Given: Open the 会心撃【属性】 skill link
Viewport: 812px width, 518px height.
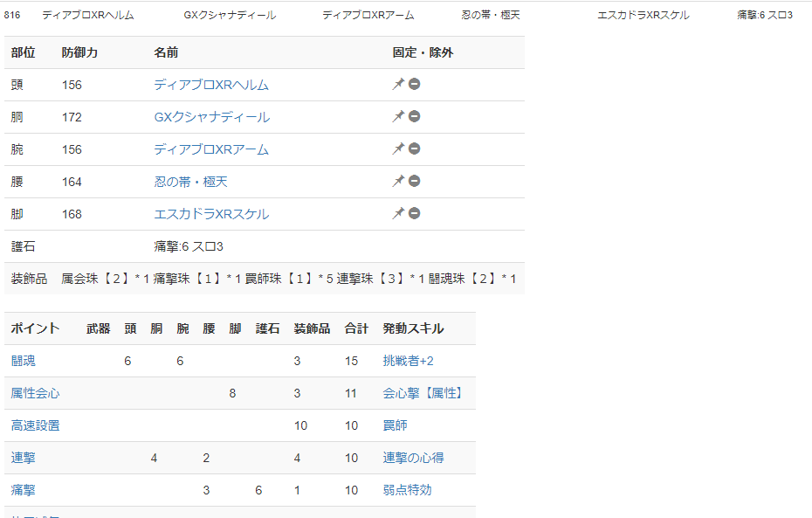Looking at the screenshot, I should point(422,393).
